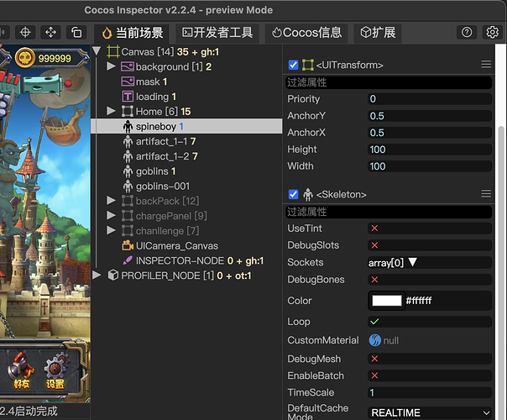Click the INSPECTOR-NODE brush icon
The width and height of the screenshot is (507, 420).
[x=128, y=260]
